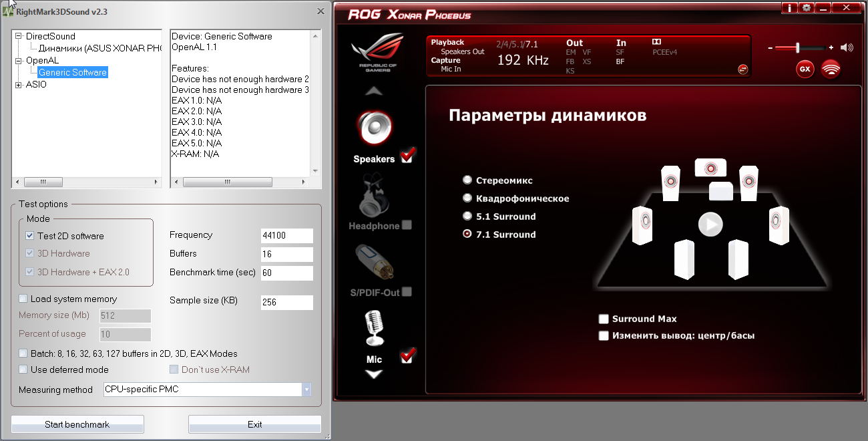Check Изменить вывод: центр/басы option
The width and height of the screenshot is (868, 441).
(x=604, y=335)
